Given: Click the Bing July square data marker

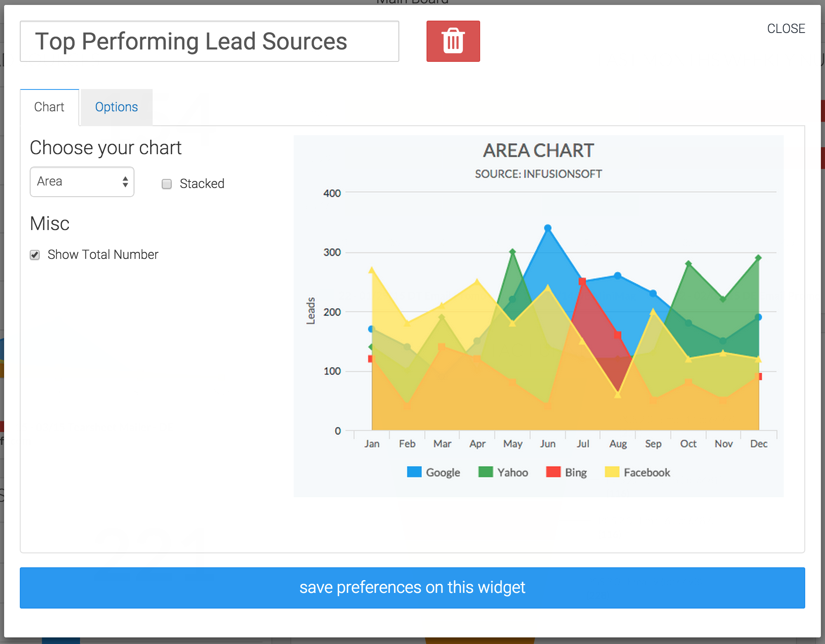Looking at the screenshot, I should [x=582, y=281].
